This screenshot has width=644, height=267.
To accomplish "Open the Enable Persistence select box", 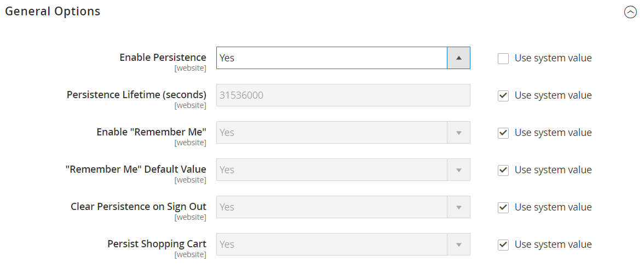I will pyautogui.click(x=343, y=58).
